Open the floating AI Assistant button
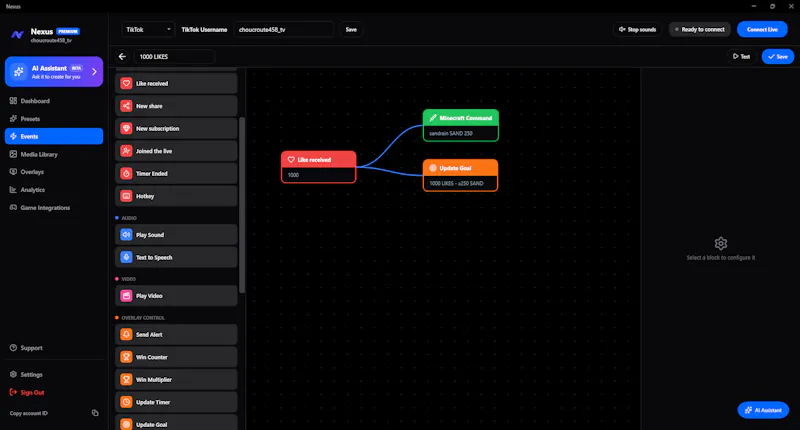Viewport: 800px width, 430px height. tap(763, 410)
